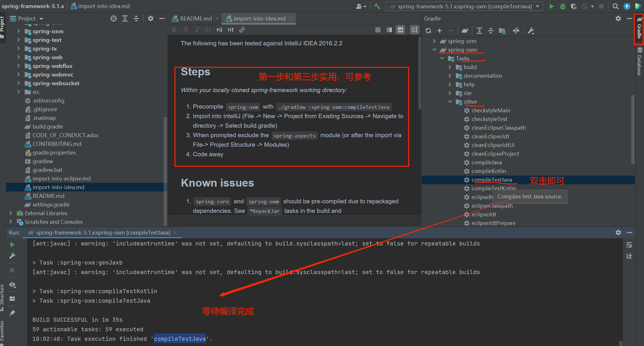Click the Build project hammer icon

[x=377, y=6]
